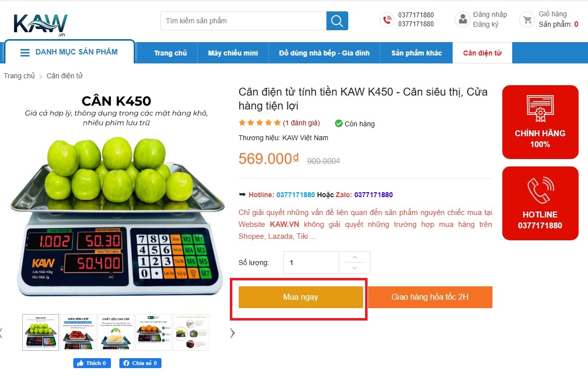588x377 pixels.
Task: Click the Mua ngay button
Action: click(x=301, y=297)
